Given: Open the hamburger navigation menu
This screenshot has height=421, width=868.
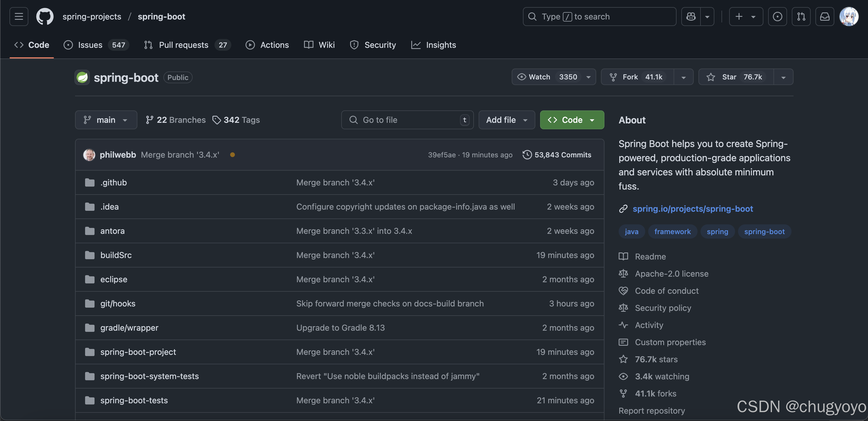Looking at the screenshot, I should (x=19, y=17).
